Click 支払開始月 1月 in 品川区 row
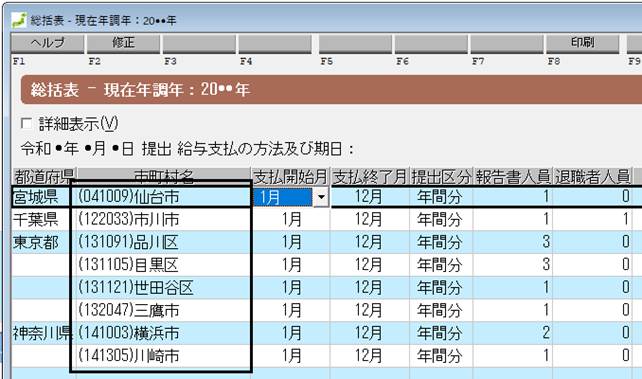The image size is (642, 379). [x=291, y=242]
